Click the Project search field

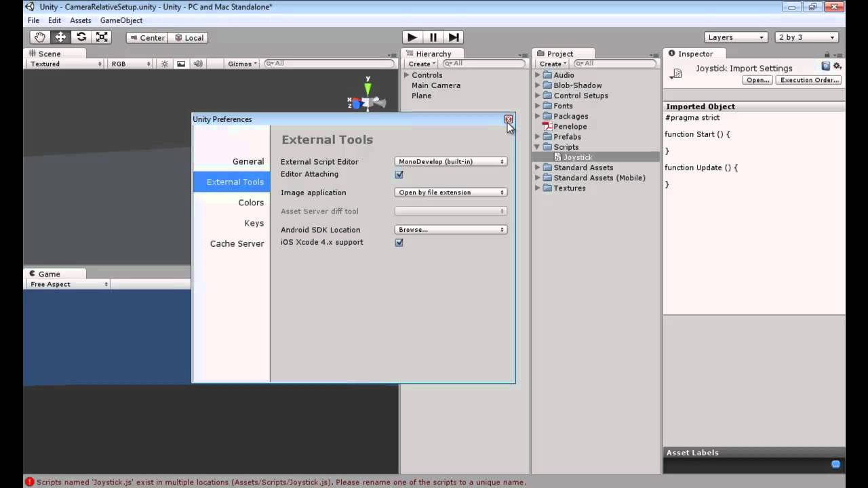coord(615,64)
